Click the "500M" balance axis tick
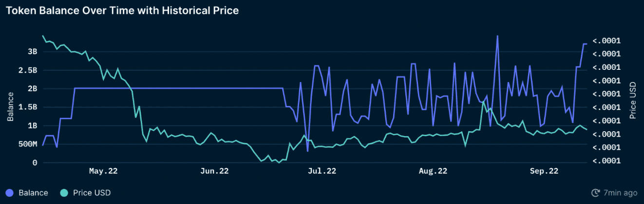The image size is (644, 204). [28, 144]
